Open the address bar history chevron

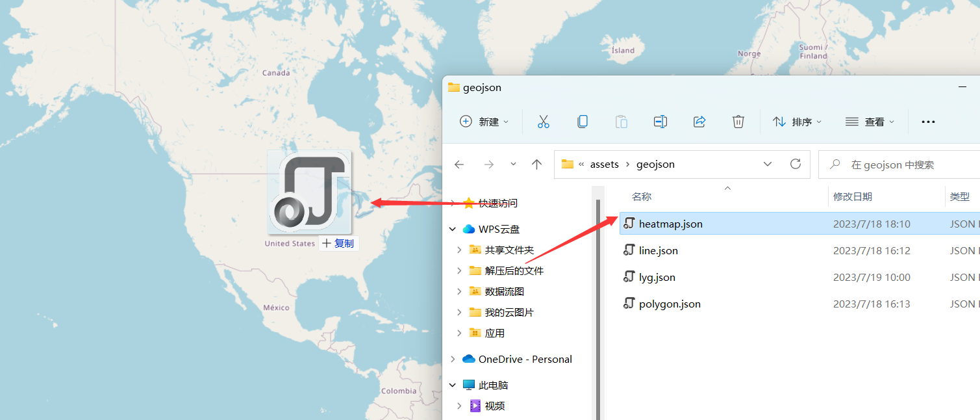pos(768,164)
